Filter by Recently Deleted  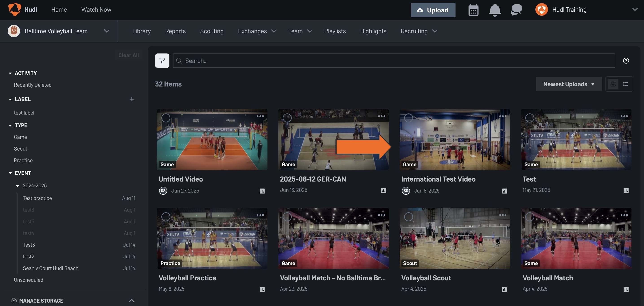[x=33, y=85]
